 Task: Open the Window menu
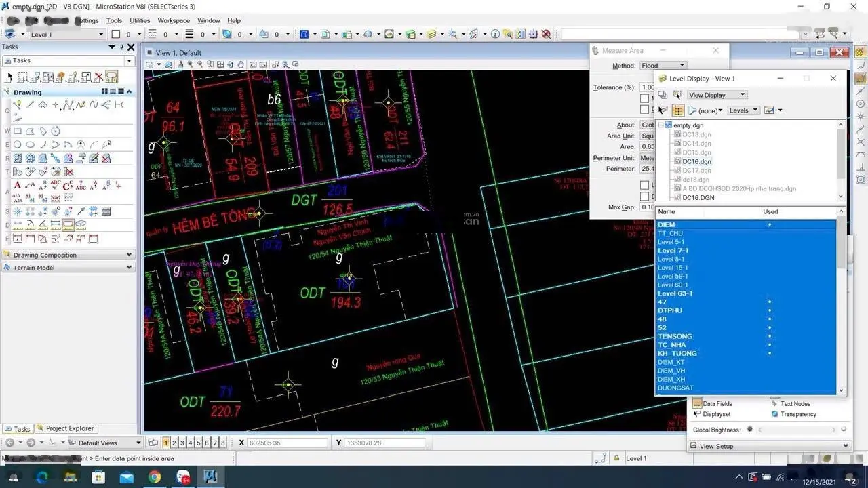pos(208,20)
